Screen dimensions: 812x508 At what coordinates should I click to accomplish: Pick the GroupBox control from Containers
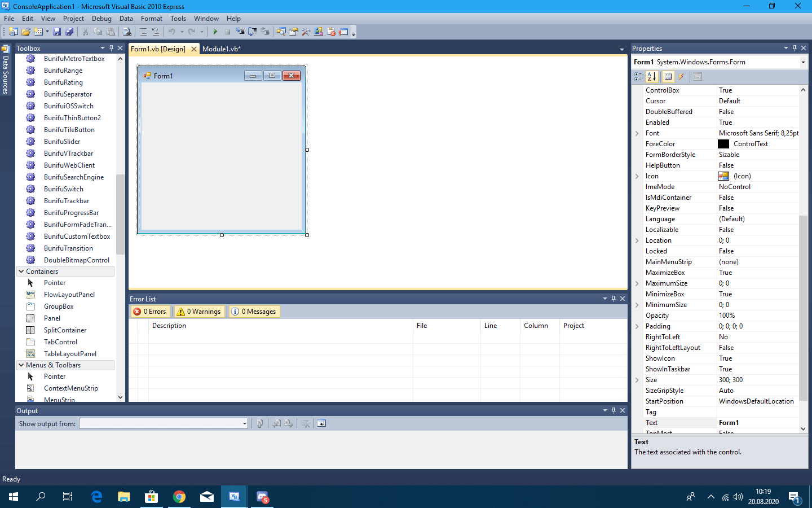[x=59, y=306]
